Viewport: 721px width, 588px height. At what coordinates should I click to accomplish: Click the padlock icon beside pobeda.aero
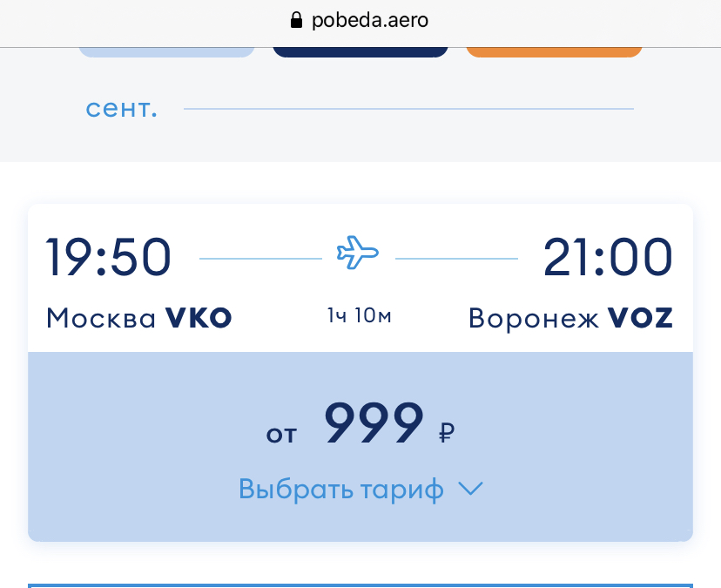pos(297,20)
